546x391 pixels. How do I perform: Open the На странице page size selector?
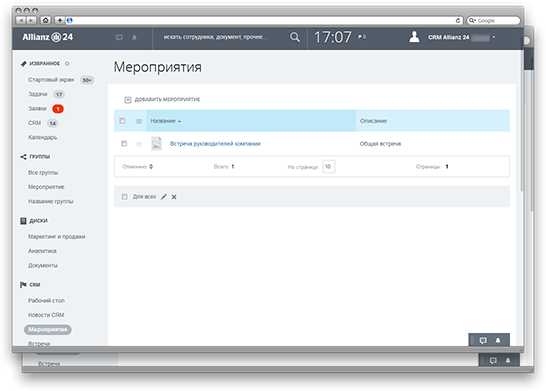(x=329, y=167)
